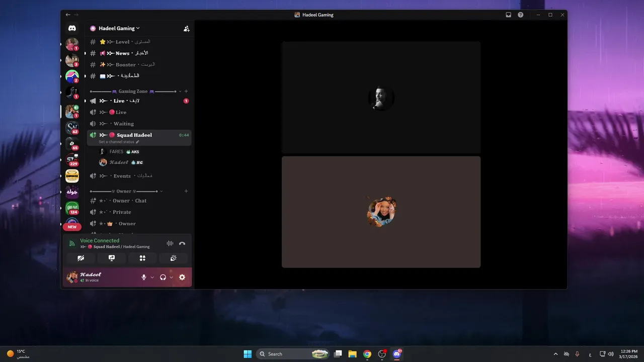This screenshot has width=644, height=362.
Task: Open the server icon with badge 62
Action: pos(72,128)
